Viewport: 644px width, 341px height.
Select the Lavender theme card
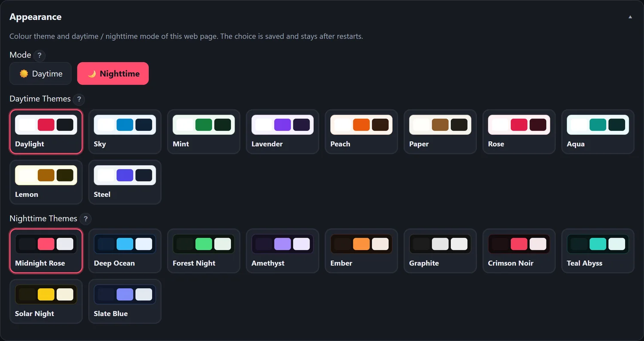coord(283,132)
